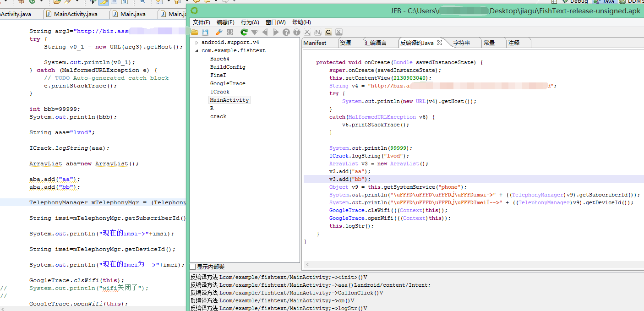Viewport: 644px width, 311px height.
Task: Click the protected void onCreate method signature
Action: point(399,62)
